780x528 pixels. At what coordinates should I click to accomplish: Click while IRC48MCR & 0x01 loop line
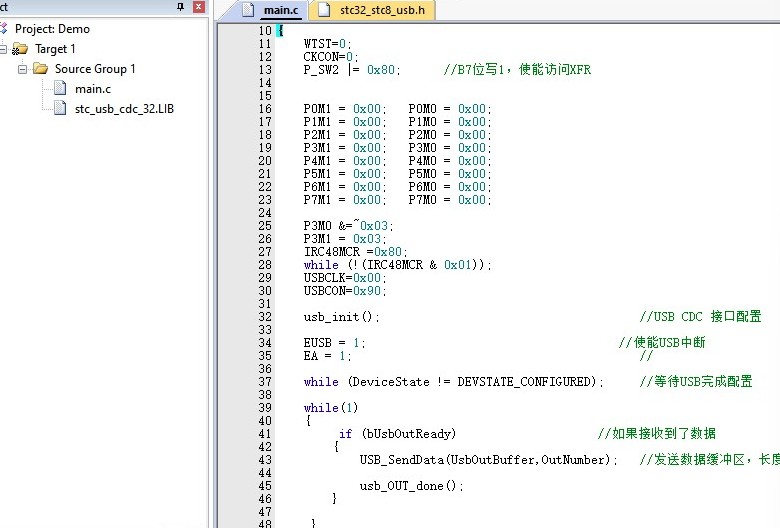tap(397, 265)
